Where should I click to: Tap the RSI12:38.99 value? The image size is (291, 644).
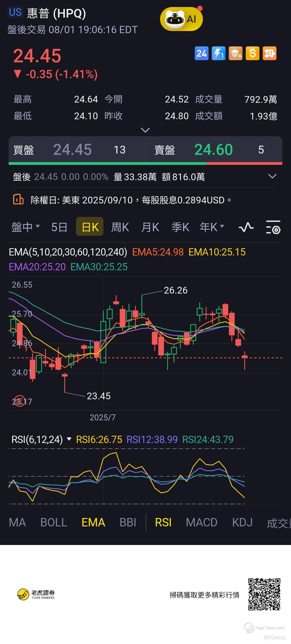click(152, 439)
